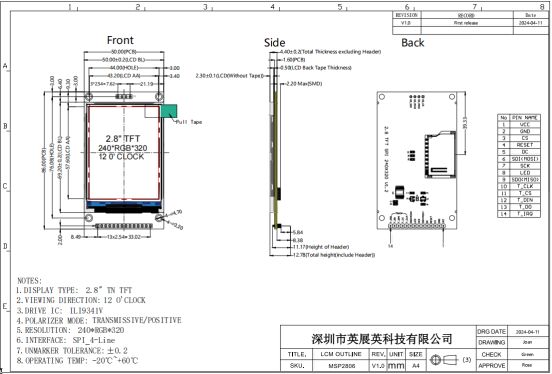The height and width of the screenshot is (374, 552).
Task: Select the LCM OUTLINE title cell
Action: pyautogui.click(x=341, y=354)
